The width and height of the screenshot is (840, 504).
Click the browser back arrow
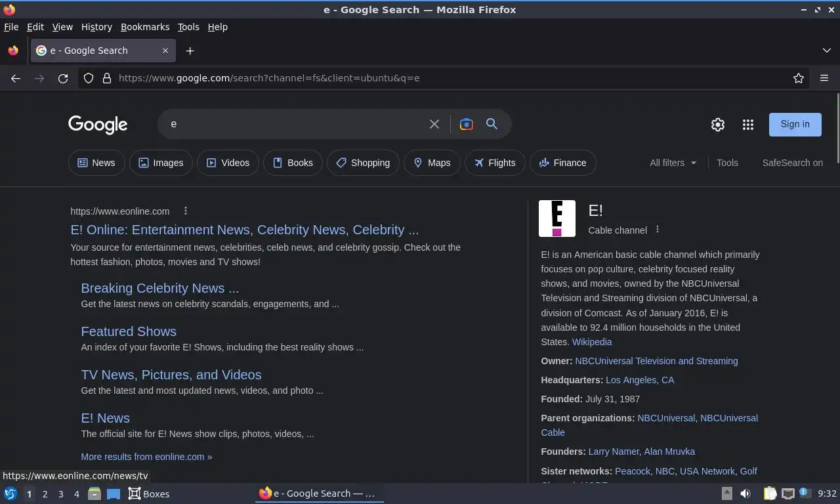[x=16, y=78]
